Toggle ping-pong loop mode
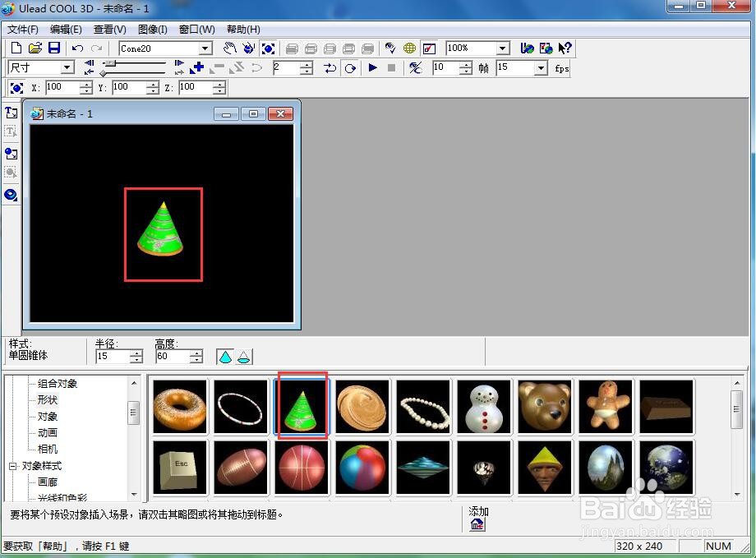The image size is (756, 558). [x=330, y=68]
